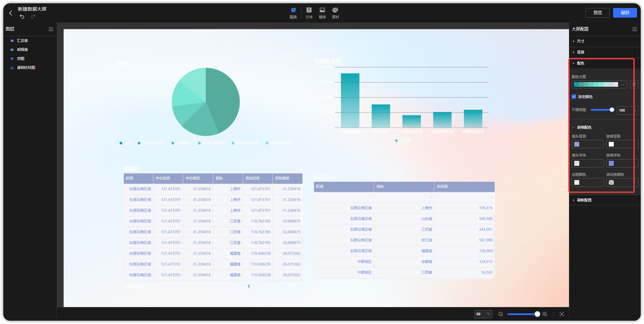
Task: Zoom in the canvas with the plus icon
Action: (x=545, y=314)
